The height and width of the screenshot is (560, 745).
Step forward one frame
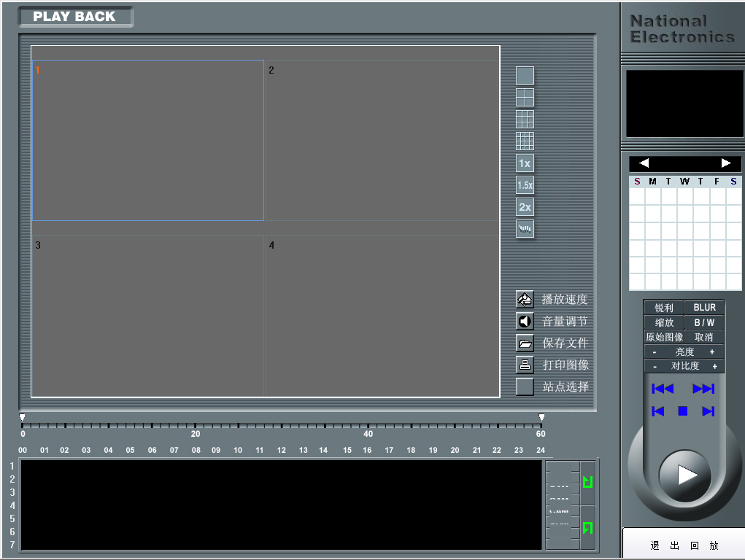click(708, 411)
